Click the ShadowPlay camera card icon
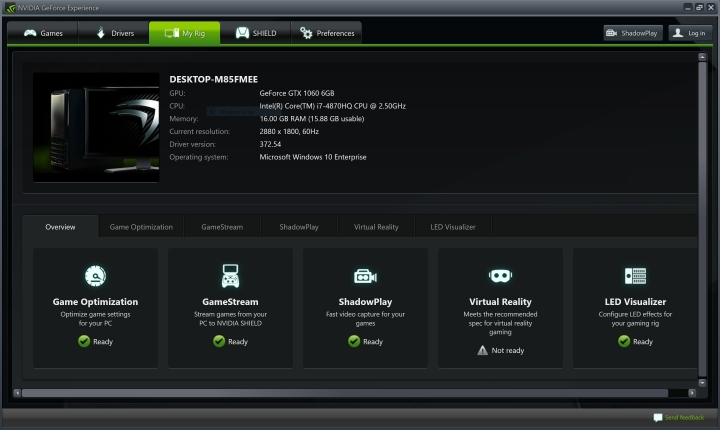This screenshot has width=720, height=430. click(x=366, y=276)
